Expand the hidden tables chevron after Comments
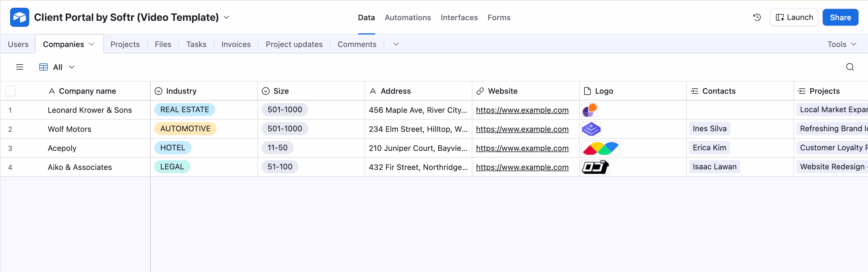This screenshot has height=272, width=868. click(396, 44)
